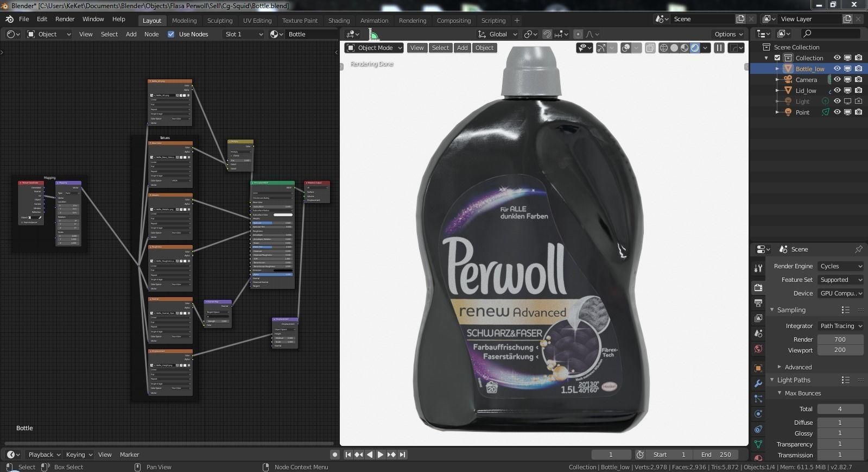868x472 pixels.
Task: Open Modifiers properties tab with wrench icon
Action: 758,383
